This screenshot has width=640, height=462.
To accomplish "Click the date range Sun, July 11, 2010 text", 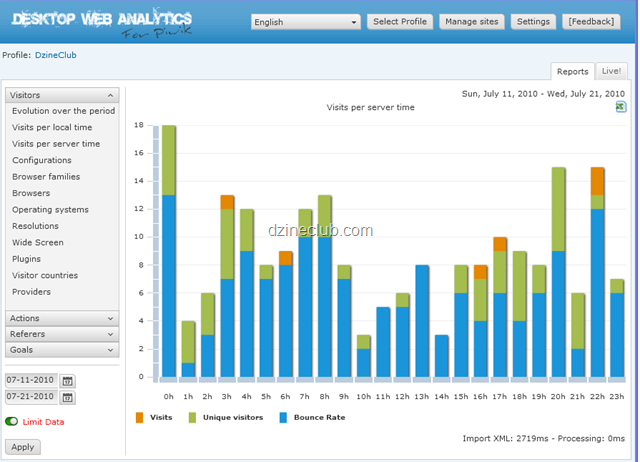I will coord(500,94).
